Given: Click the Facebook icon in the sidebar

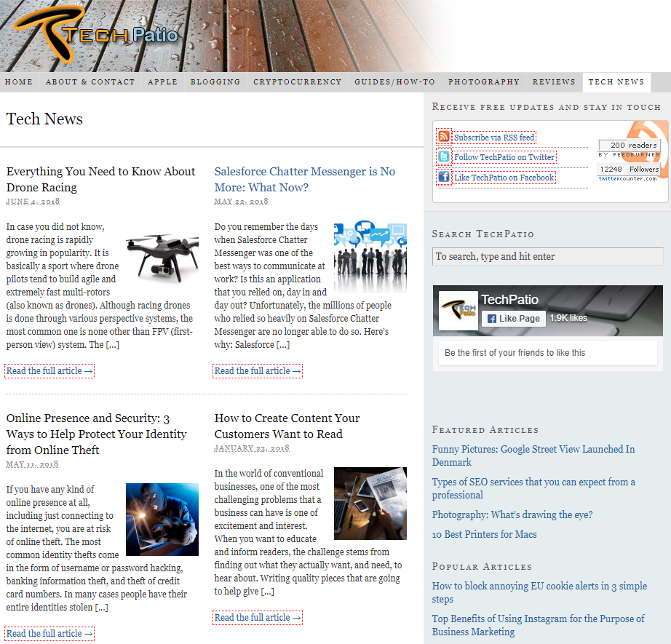Looking at the screenshot, I should [444, 176].
